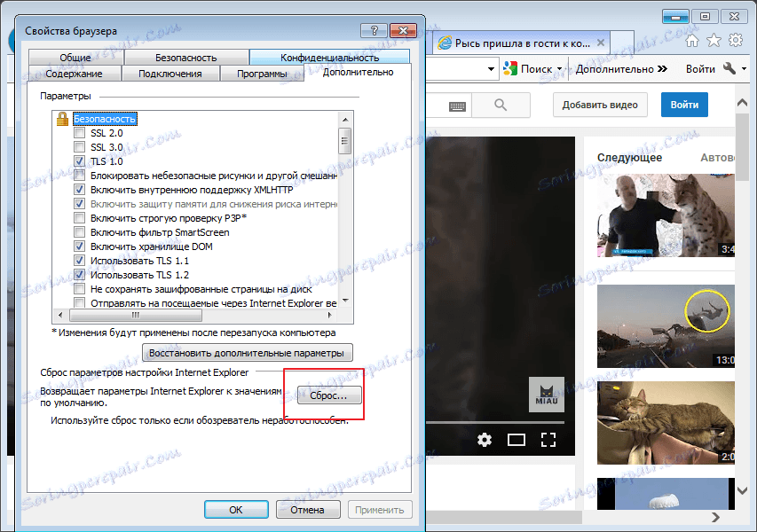757x532 pixels.
Task: Click the MIAU channel watermark logo on video
Action: click(x=547, y=395)
